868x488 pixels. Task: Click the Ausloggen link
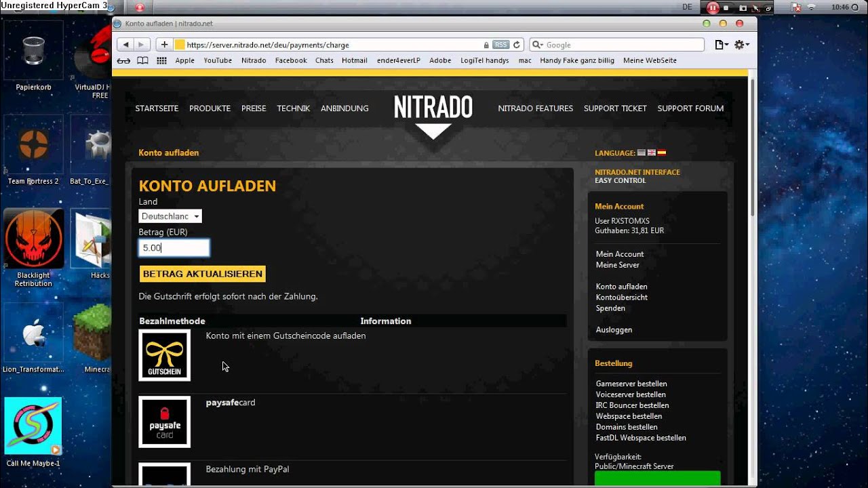(614, 330)
